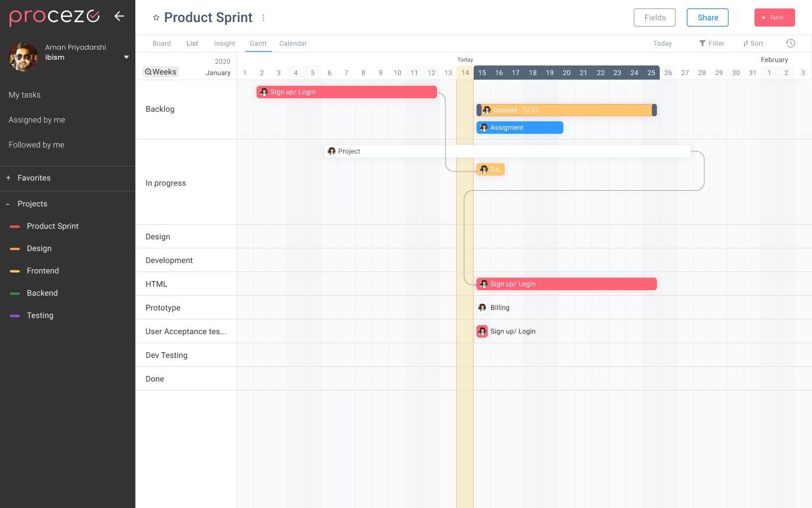This screenshot has width=812, height=508.
Task: Click the user profile avatar photo
Action: click(x=24, y=57)
